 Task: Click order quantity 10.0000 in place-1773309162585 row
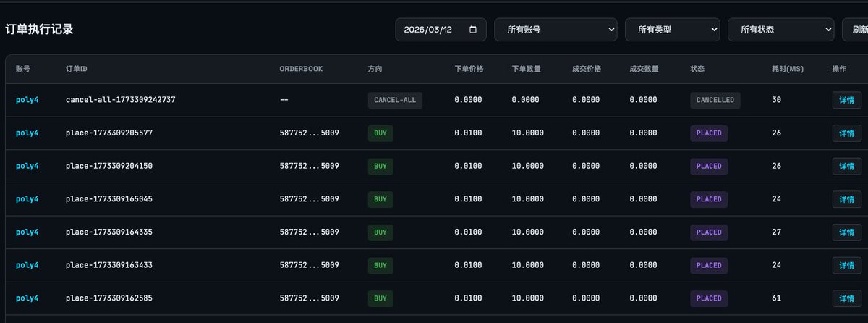(x=527, y=298)
